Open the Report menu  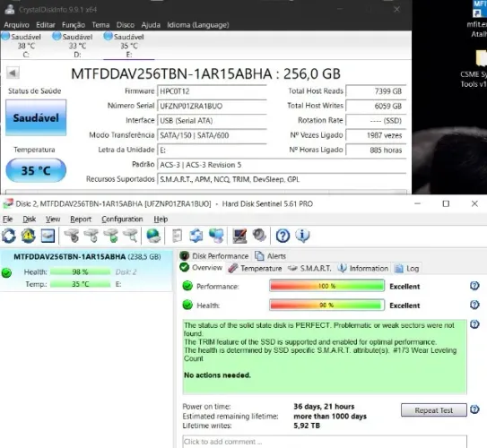coord(81,219)
